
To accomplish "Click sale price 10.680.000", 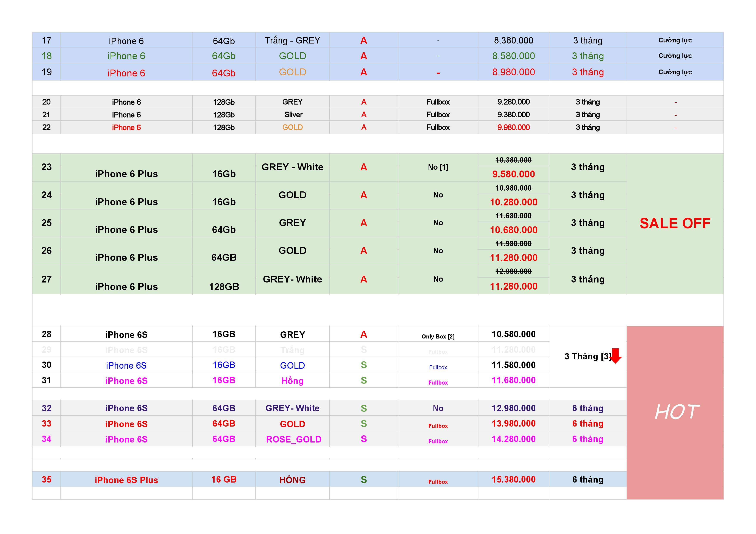I will point(513,230).
